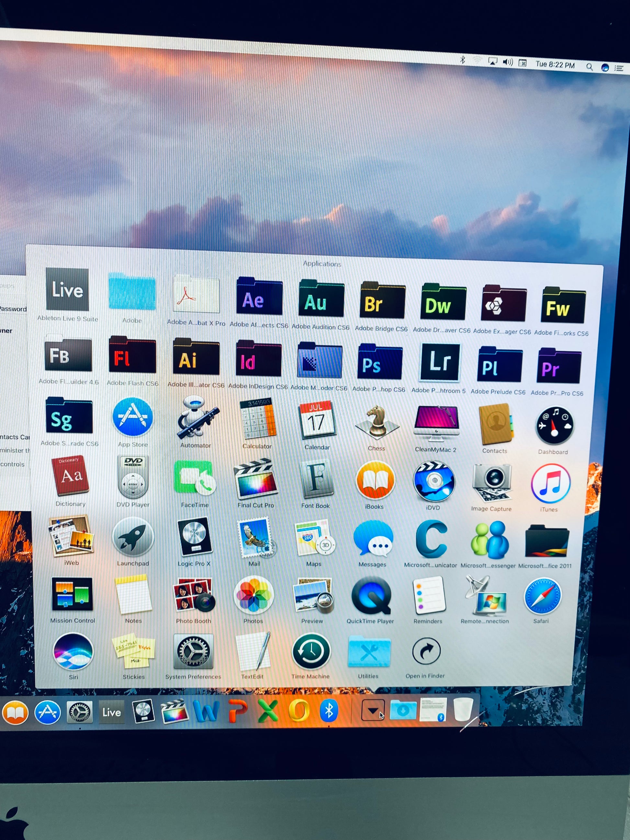Click the Trash in the Dock
The width and height of the screenshot is (630, 840).
(x=463, y=709)
